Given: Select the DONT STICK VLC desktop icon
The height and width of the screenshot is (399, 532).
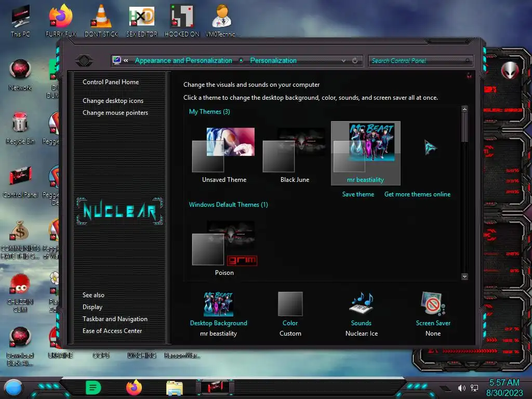Looking at the screenshot, I should (101, 20).
